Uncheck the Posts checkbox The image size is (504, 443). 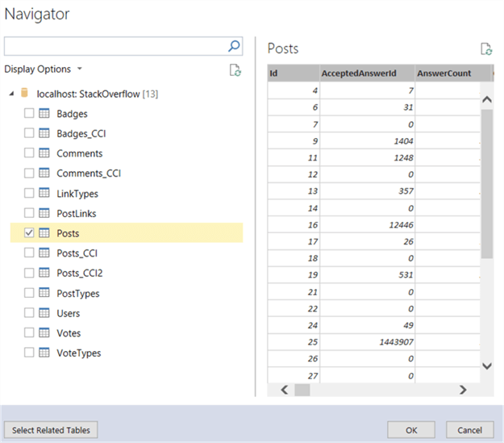click(29, 233)
